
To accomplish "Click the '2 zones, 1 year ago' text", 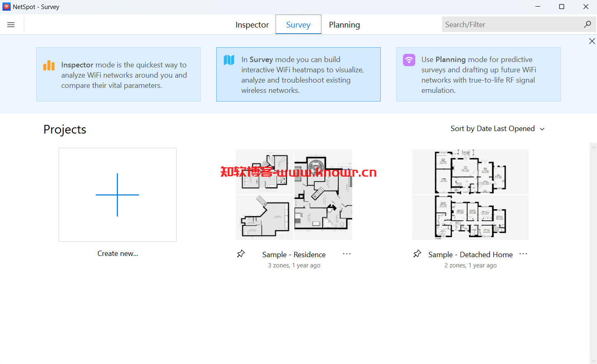I will tap(471, 265).
